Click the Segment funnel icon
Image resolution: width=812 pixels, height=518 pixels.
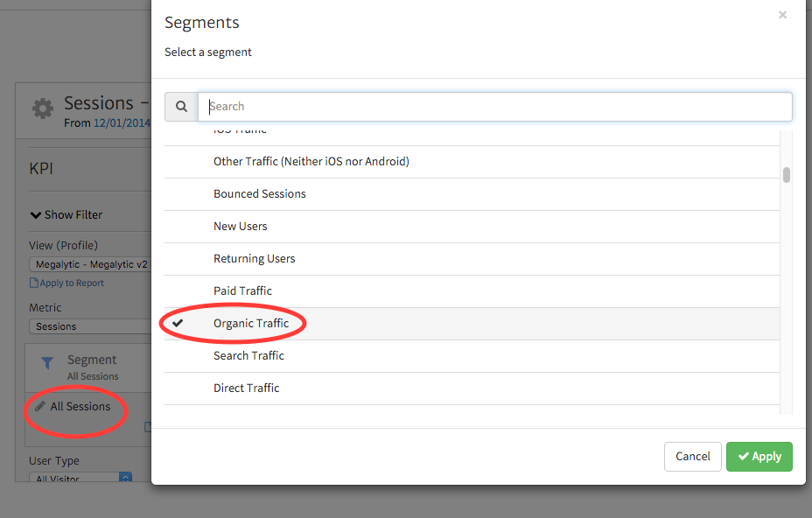coord(48,364)
